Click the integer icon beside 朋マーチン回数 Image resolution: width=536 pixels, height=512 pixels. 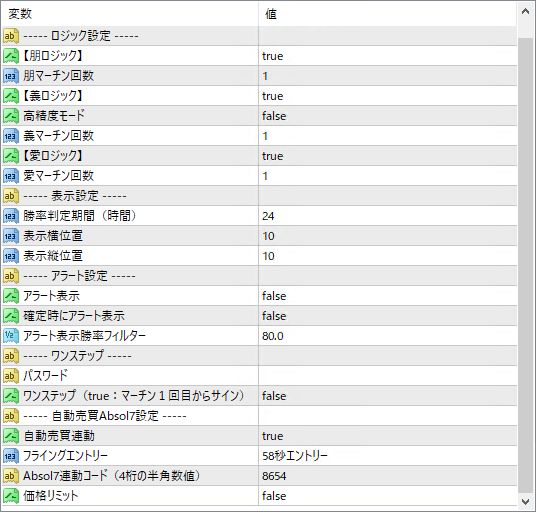(x=11, y=76)
